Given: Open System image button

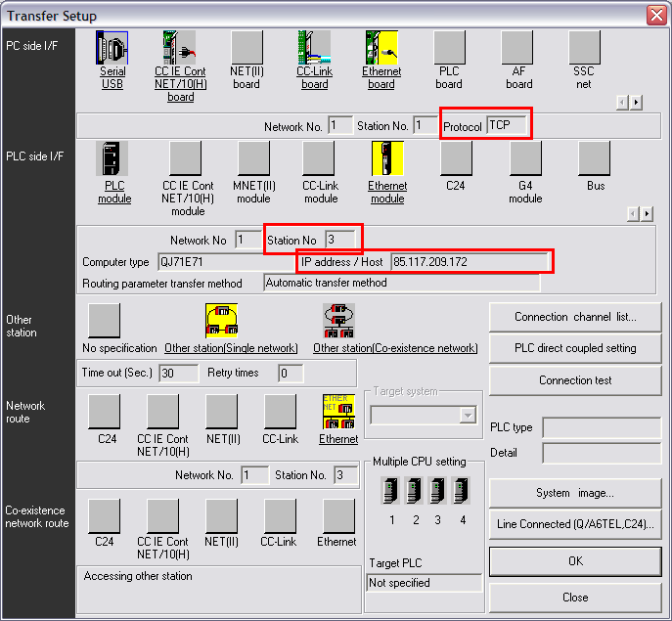Looking at the screenshot, I should pyautogui.click(x=575, y=493).
